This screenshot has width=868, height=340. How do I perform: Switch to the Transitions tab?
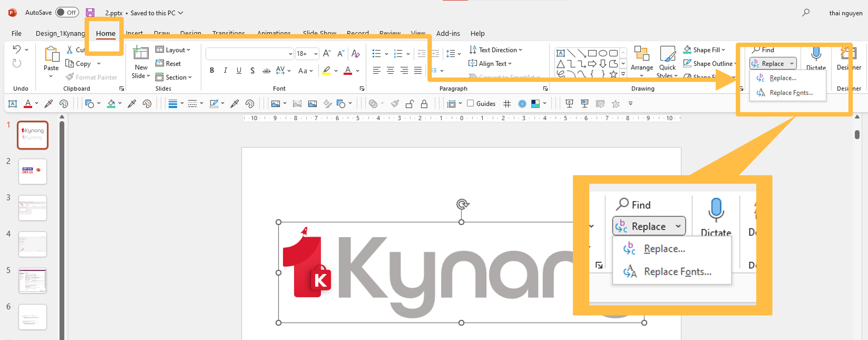pos(229,33)
